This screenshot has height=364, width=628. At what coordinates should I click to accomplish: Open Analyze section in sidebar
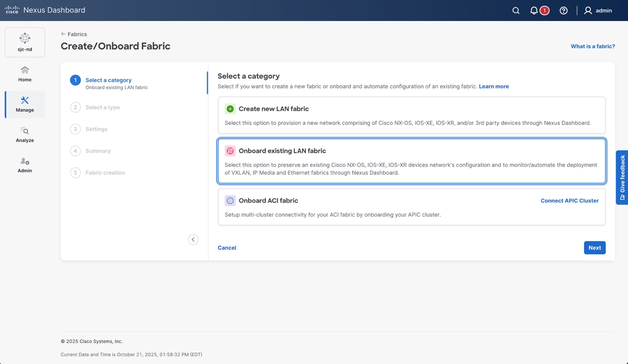click(25, 135)
